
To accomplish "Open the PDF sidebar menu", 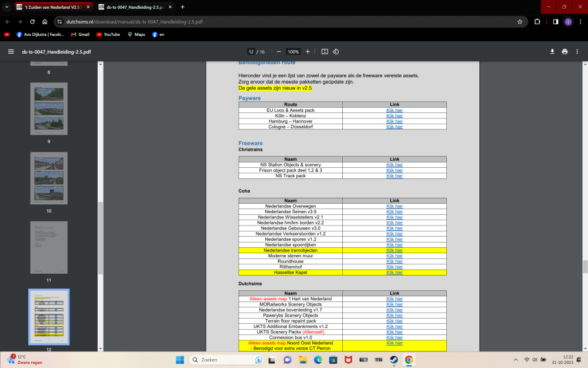I will pyautogui.click(x=11, y=51).
